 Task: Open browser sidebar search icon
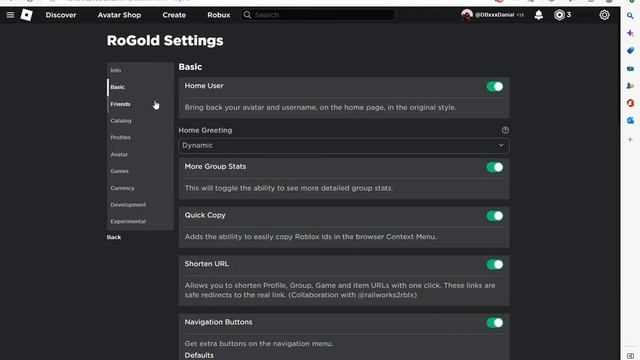630,16
